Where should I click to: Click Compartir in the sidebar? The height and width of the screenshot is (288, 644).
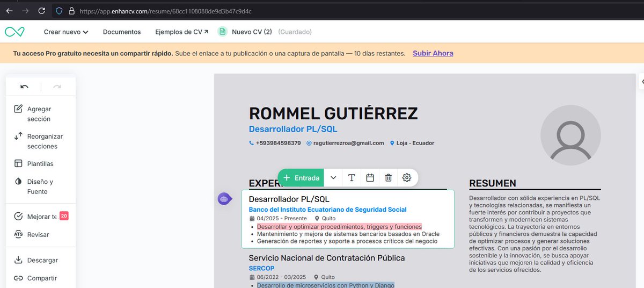[35, 278]
